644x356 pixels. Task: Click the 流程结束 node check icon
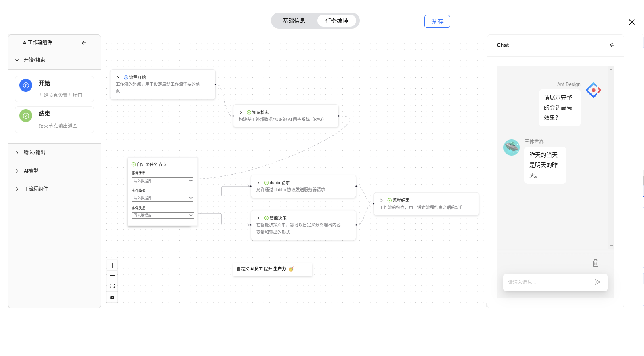pyautogui.click(x=390, y=200)
